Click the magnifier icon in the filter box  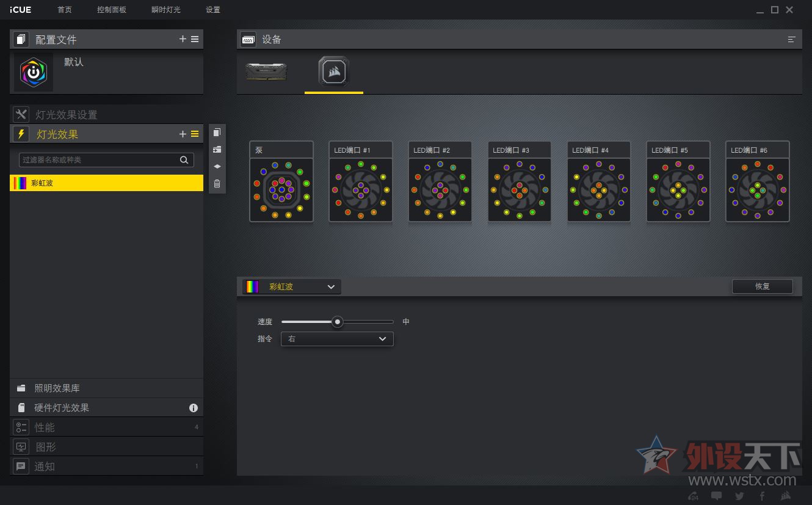[x=184, y=160]
